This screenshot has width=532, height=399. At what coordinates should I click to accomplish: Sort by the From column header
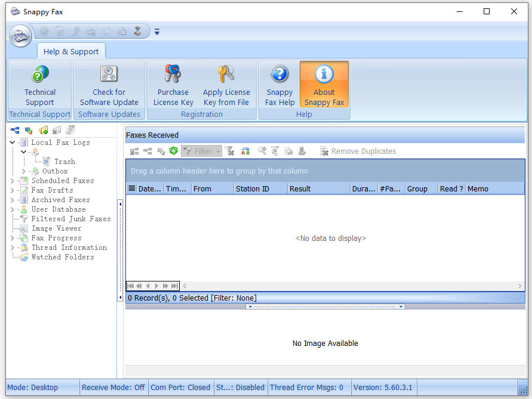pyautogui.click(x=213, y=189)
